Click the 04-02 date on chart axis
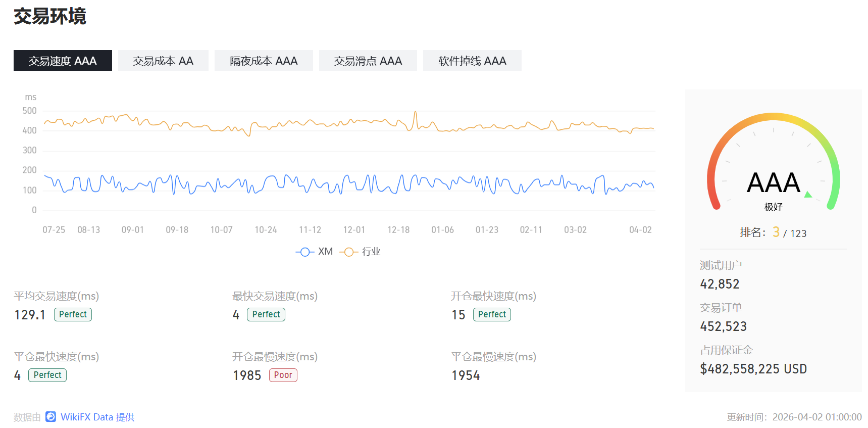Screen dimensions: 868x428 (x=640, y=230)
